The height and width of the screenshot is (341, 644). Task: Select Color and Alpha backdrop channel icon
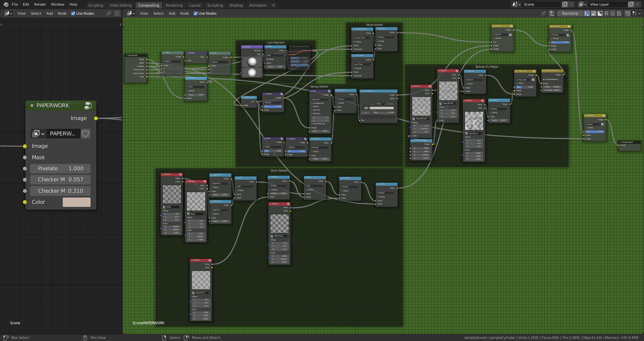[x=587, y=13]
